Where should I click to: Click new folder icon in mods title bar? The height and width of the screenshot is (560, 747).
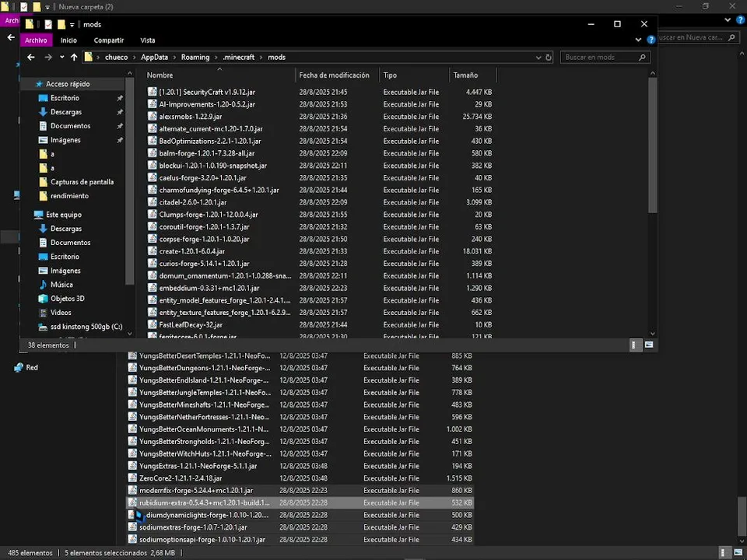click(61, 24)
